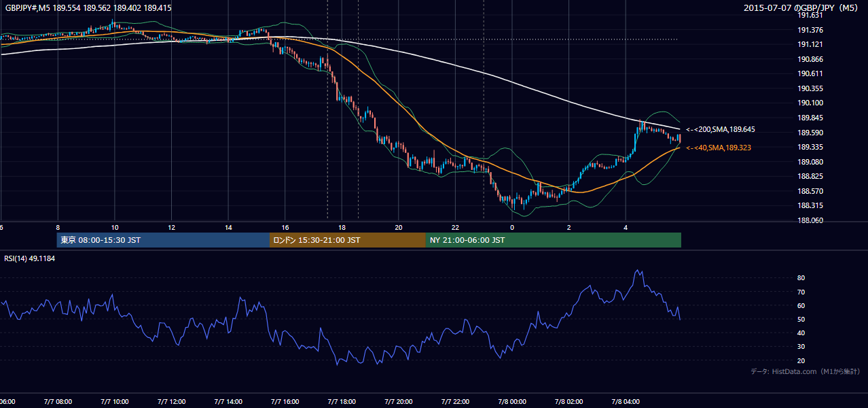This screenshot has height=408, width=868.
Task: Click hour label 0 under price chart
Action: (x=512, y=227)
